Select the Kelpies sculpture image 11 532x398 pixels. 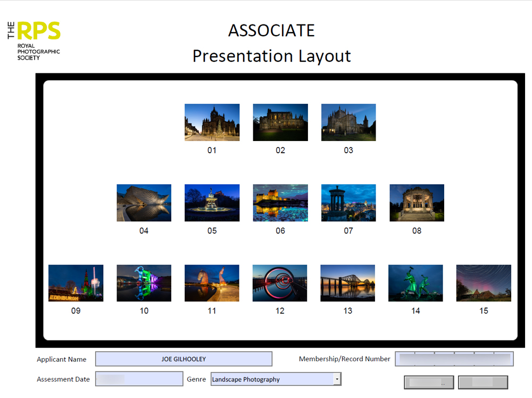[212, 283]
